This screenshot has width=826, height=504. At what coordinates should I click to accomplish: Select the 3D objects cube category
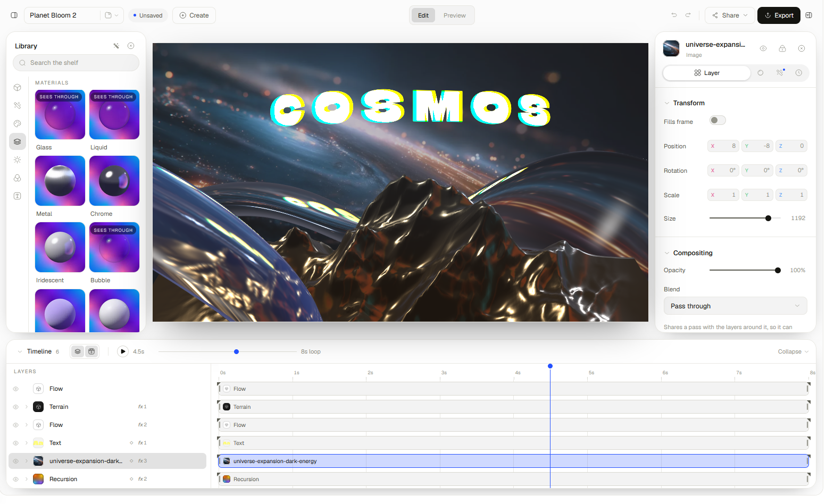coord(18,88)
